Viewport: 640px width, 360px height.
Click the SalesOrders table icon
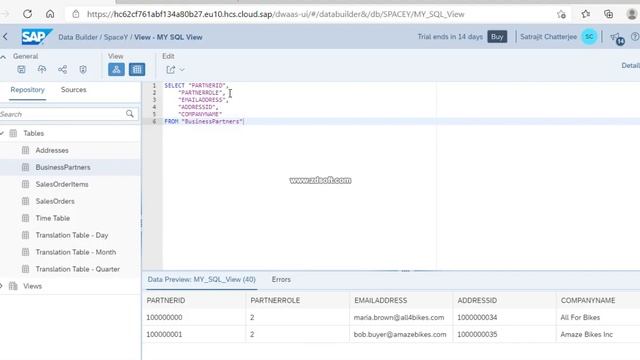25,201
